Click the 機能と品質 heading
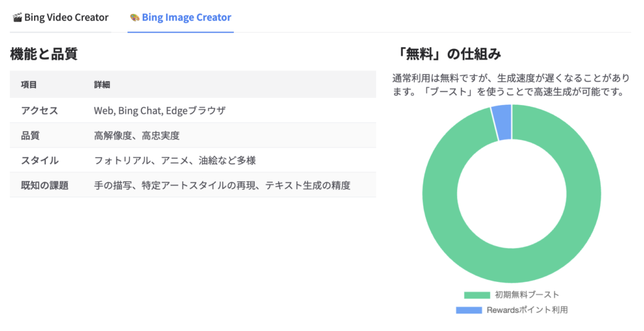This screenshot has height=331, width=644. click(43, 54)
